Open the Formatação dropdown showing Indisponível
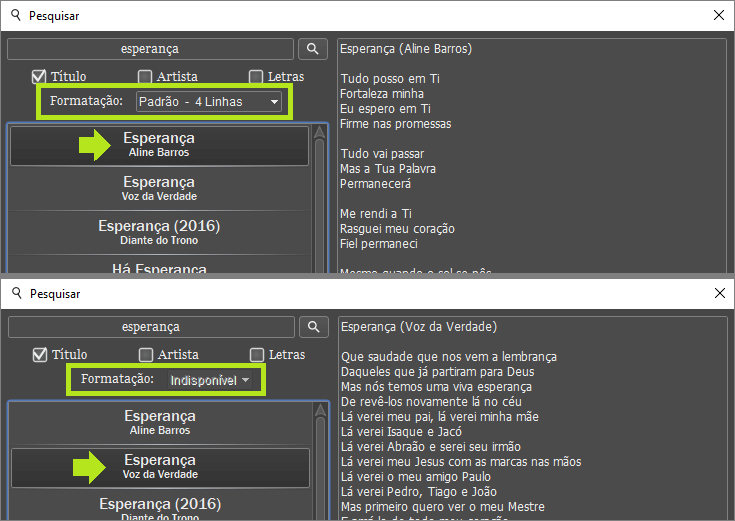Image resolution: width=735 pixels, height=521 pixels. click(209, 381)
